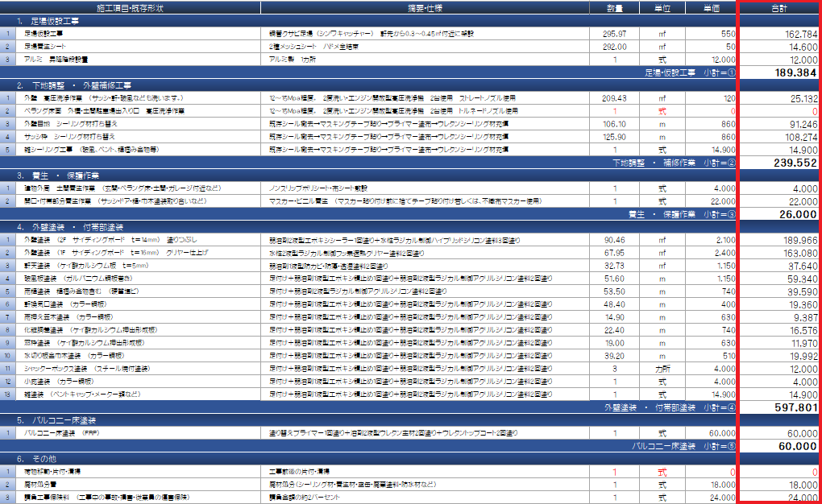
Task: Click the シャッターボックス塗装 item row
Action: (138, 369)
